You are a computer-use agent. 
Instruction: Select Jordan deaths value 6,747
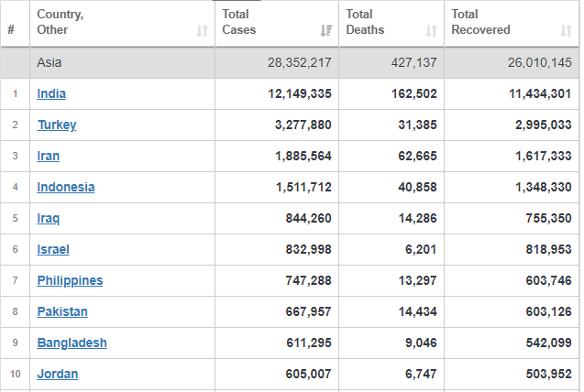[421, 374]
